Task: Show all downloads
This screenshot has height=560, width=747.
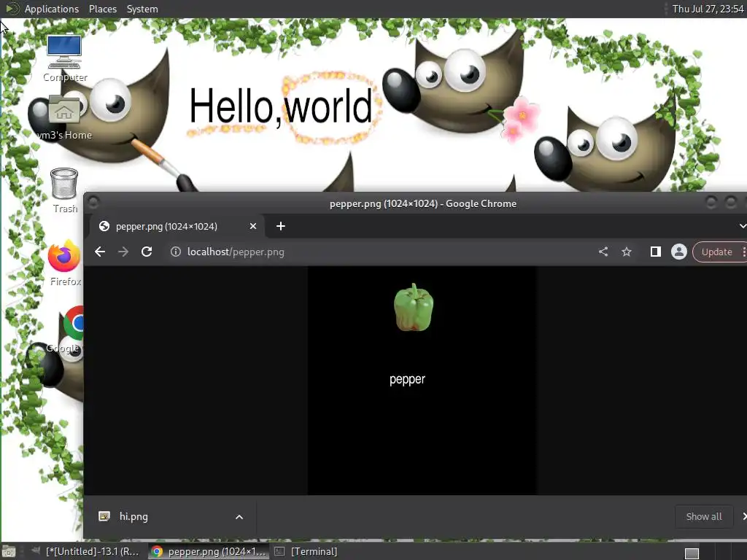Action: tap(704, 517)
